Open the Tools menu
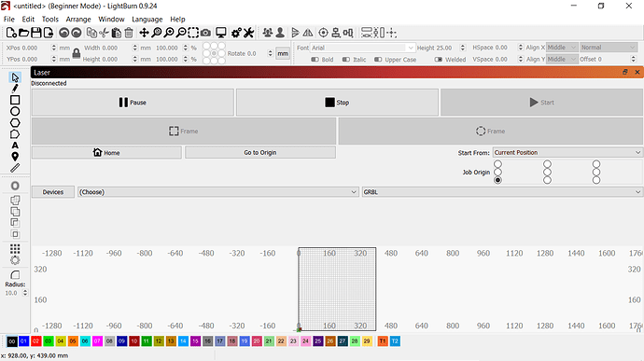Screen dimensions: 644x361 [50, 20]
